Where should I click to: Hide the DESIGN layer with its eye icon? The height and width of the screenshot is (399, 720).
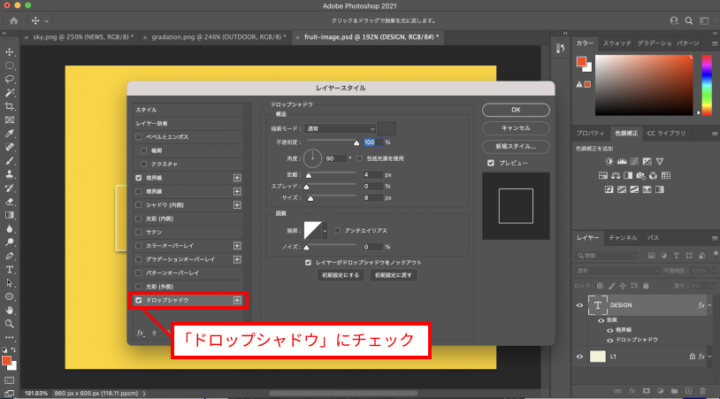pos(579,305)
